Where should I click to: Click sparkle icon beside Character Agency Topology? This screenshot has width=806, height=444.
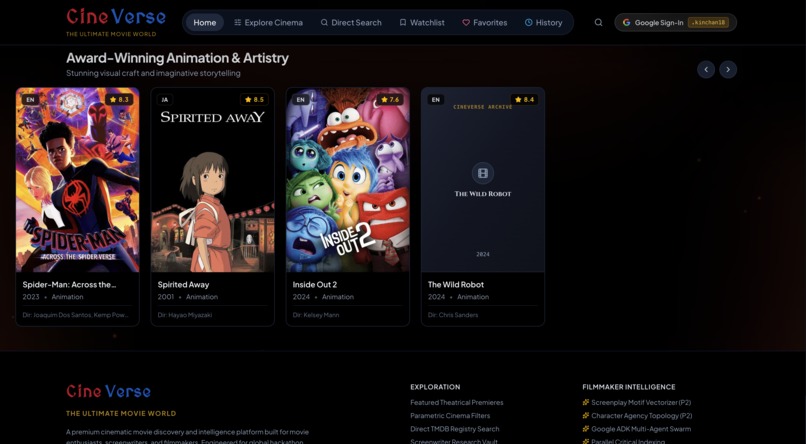585,416
